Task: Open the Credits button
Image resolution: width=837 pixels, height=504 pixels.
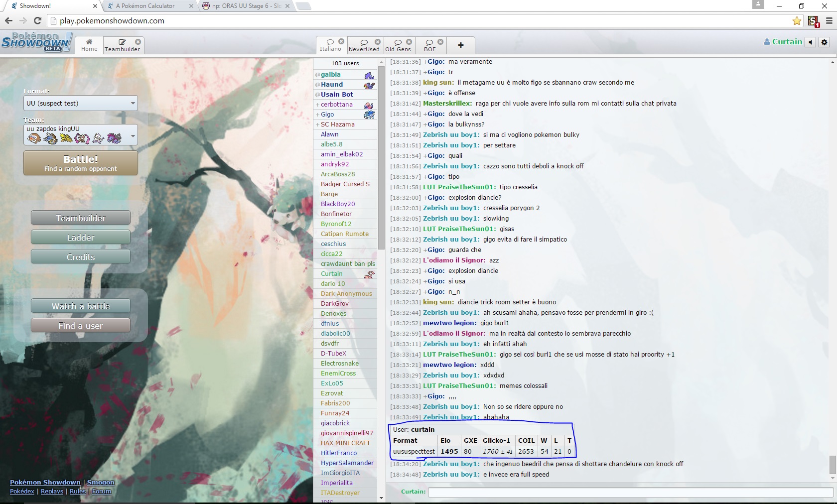Action: (x=81, y=257)
